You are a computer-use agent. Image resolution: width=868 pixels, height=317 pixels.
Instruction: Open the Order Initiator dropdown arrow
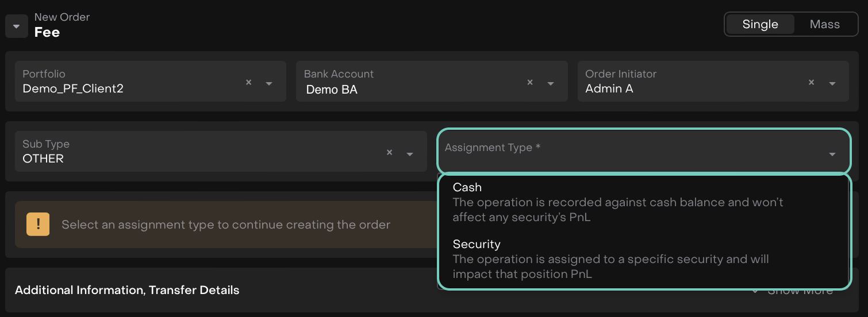[832, 84]
